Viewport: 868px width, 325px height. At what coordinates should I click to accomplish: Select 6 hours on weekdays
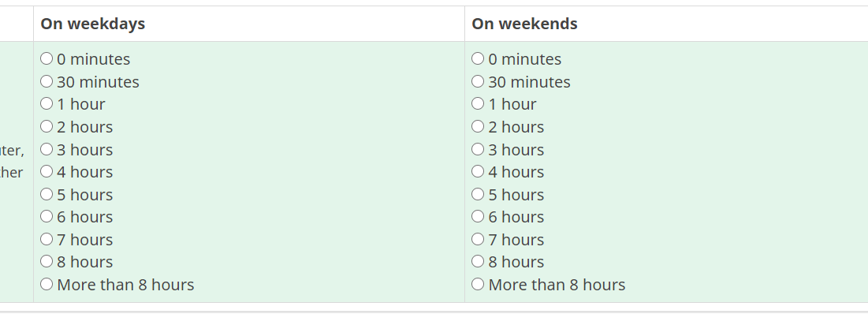(x=47, y=216)
